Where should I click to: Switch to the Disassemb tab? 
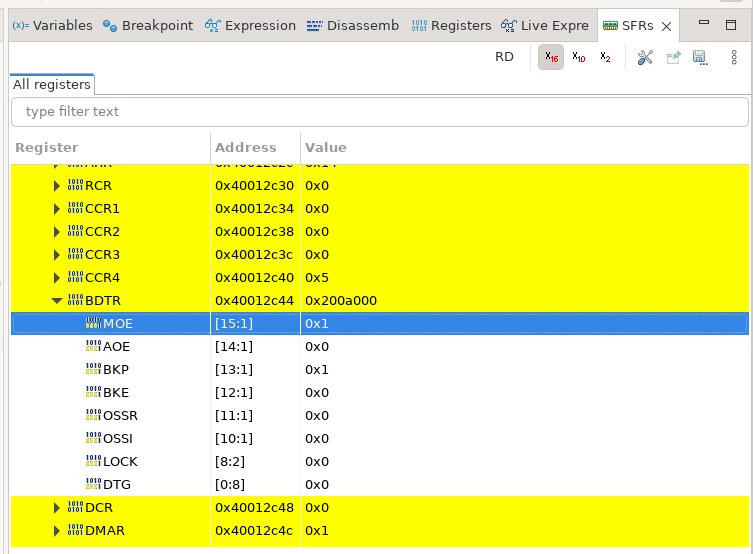(x=353, y=25)
